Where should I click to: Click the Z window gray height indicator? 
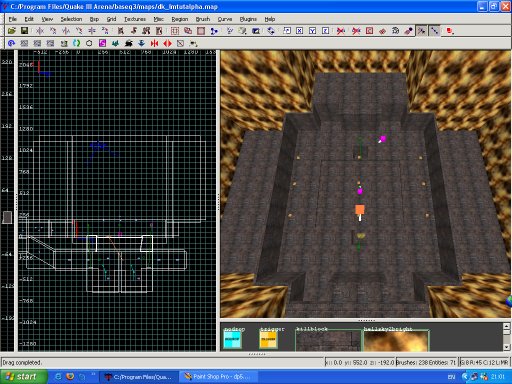[x=7, y=217]
